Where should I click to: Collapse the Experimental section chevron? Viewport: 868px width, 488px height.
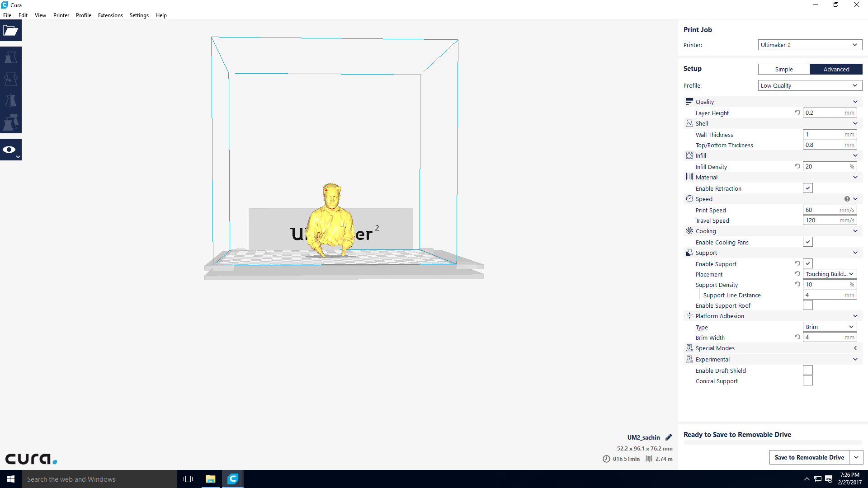click(x=855, y=359)
